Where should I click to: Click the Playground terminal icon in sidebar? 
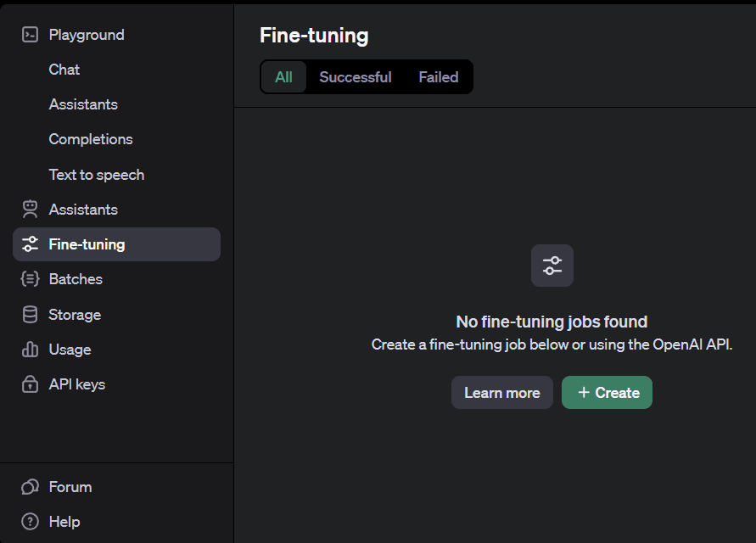pyautogui.click(x=31, y=35)
